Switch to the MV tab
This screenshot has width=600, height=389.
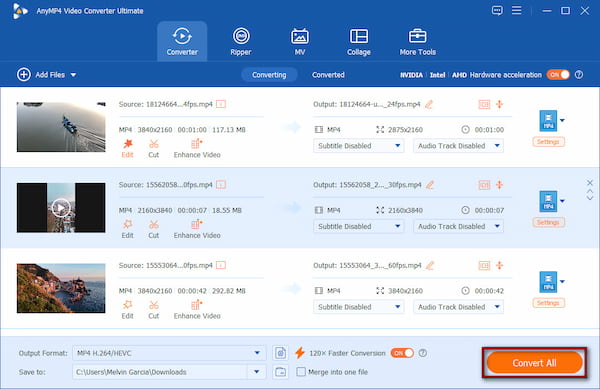click(300, 41)
